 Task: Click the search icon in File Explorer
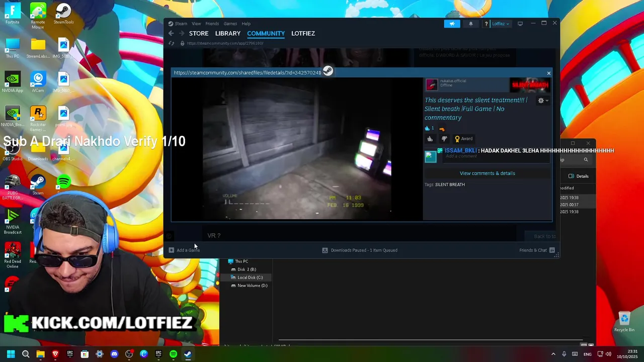click(586, 160)
